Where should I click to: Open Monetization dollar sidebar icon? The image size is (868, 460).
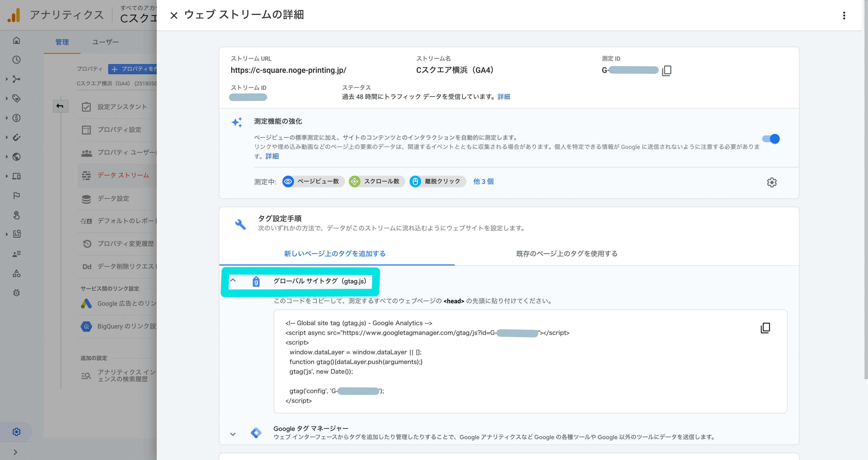(16, 118)
